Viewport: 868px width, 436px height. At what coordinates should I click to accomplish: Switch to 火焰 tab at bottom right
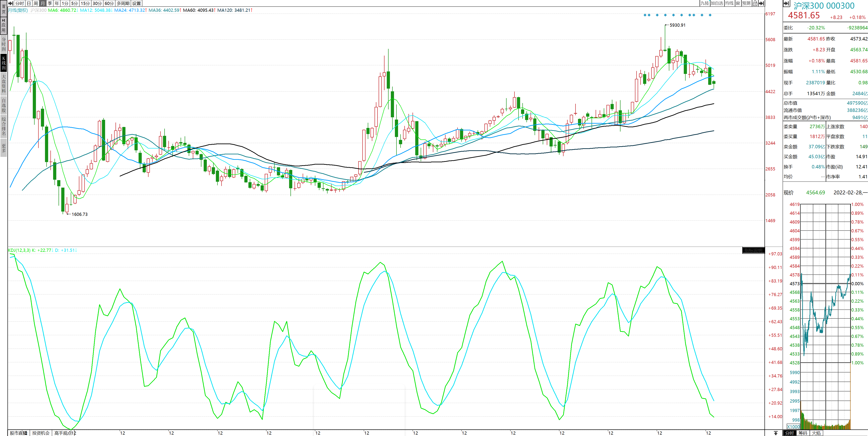tap(816, 433)
